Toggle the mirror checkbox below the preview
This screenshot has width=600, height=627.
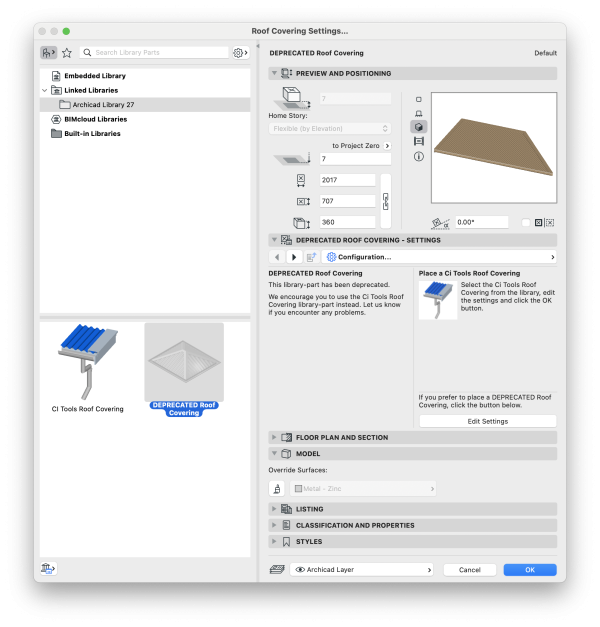[526, 222]
